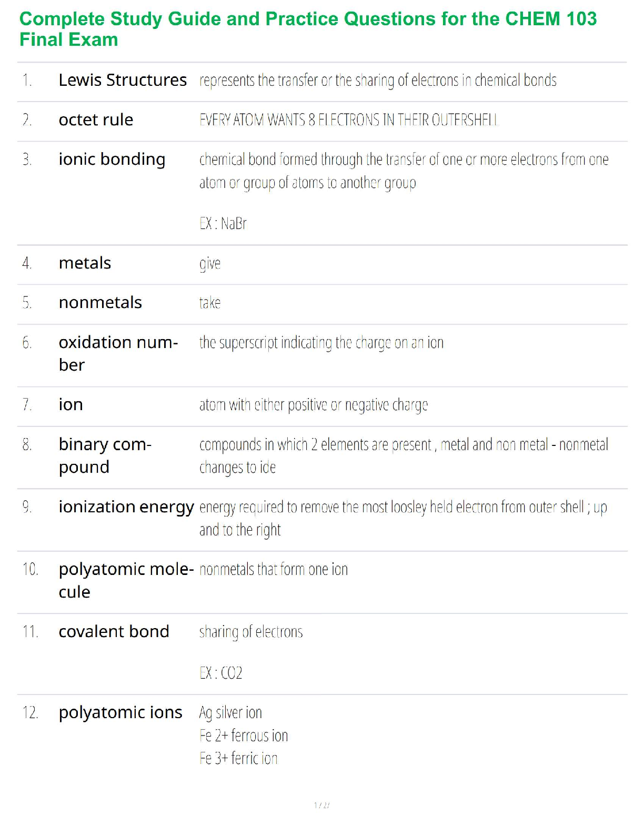Select the "binary compound" term
The width and height of the screenshot is (644, 834).
click(105, 455)
